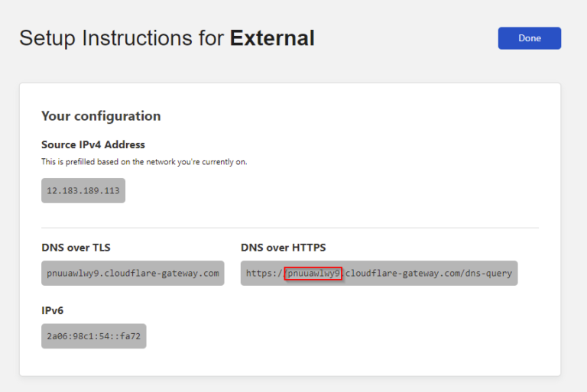Click the DNS over HTTPS URL box
This screenshot has width=587, height=392.
[378, 274]
